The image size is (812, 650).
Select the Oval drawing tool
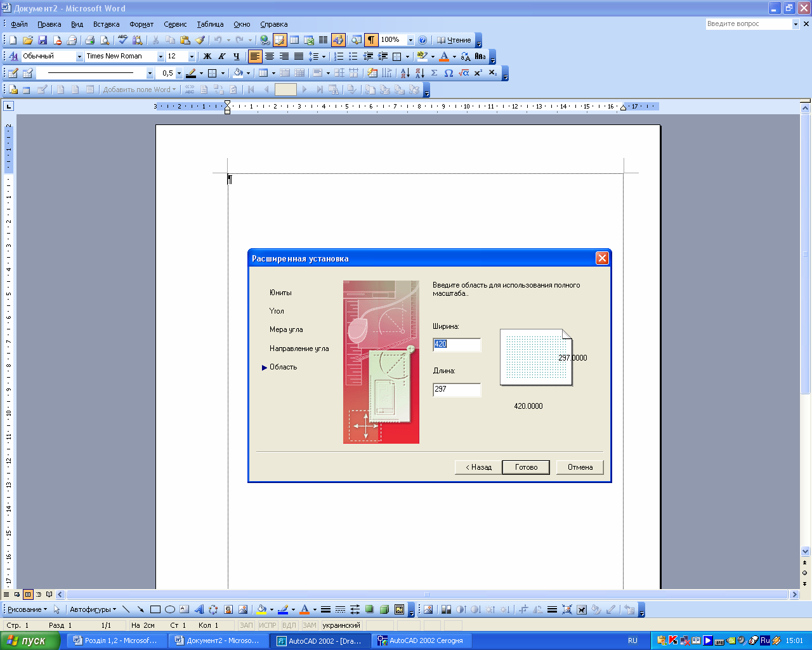[169, 609]
